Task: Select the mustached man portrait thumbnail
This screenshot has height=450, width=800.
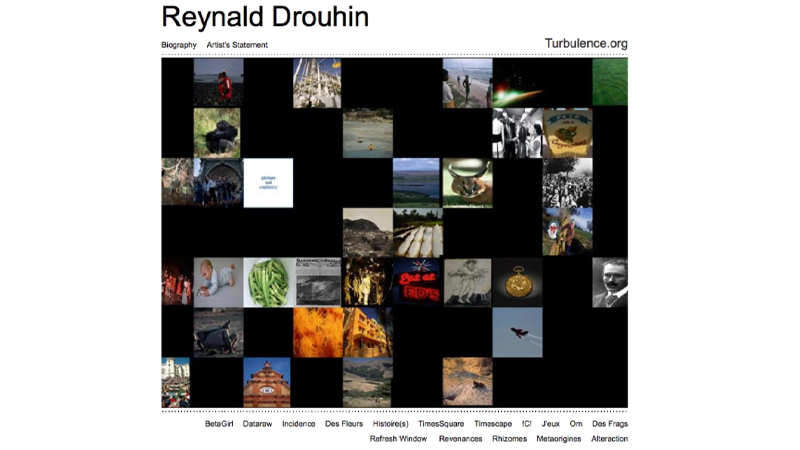Action: coord(610,283)
